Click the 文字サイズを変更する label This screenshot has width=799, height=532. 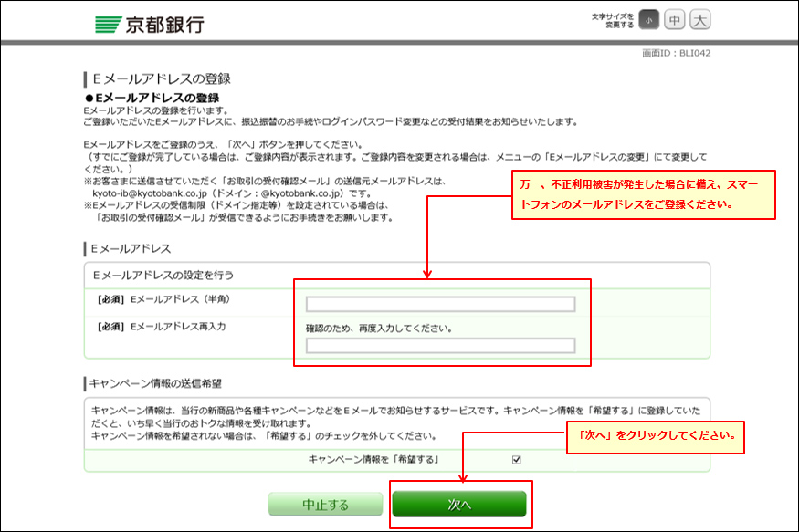[613, 20]
